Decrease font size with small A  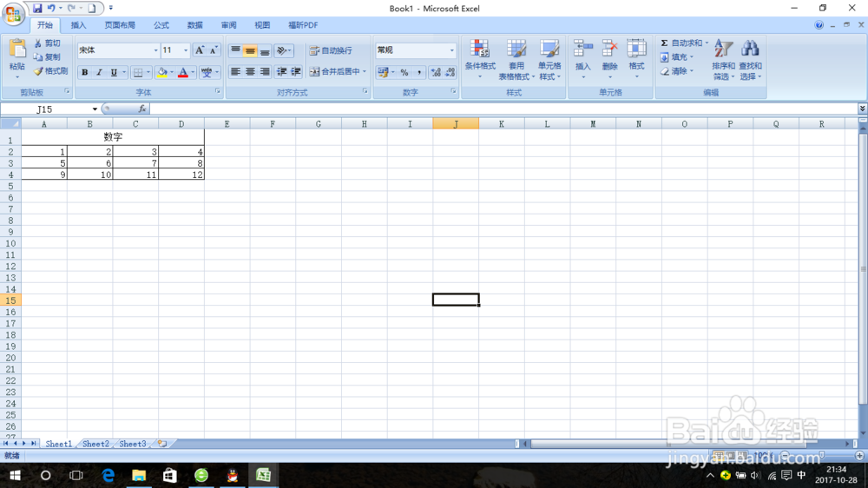click(x=214, y=50)
